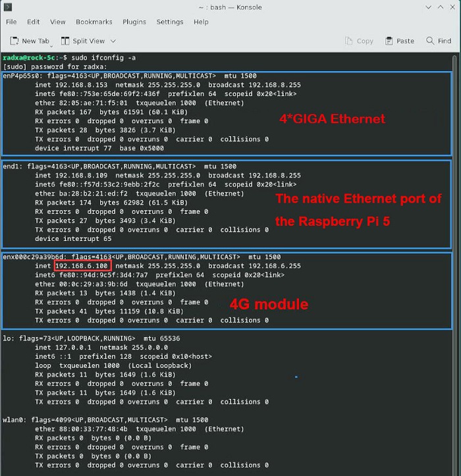The height and width of the screenshot is (476, 461).
Task: Open the File menu
Action: (11, 22)
